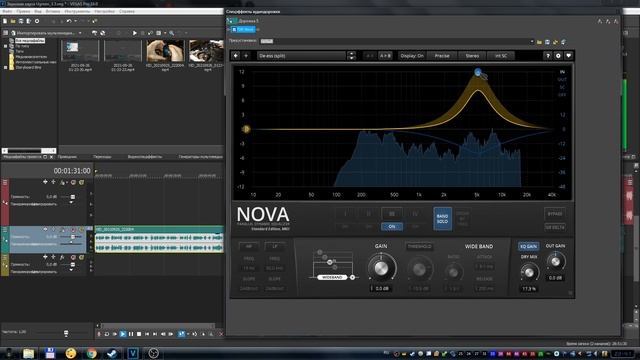
Task: Solo the first audio track
Action: [82, 182]
